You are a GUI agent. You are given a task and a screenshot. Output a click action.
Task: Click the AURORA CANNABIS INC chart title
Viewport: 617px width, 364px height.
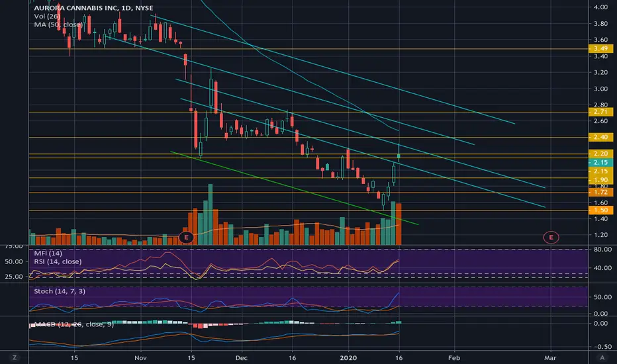click(x=93, y=8)
